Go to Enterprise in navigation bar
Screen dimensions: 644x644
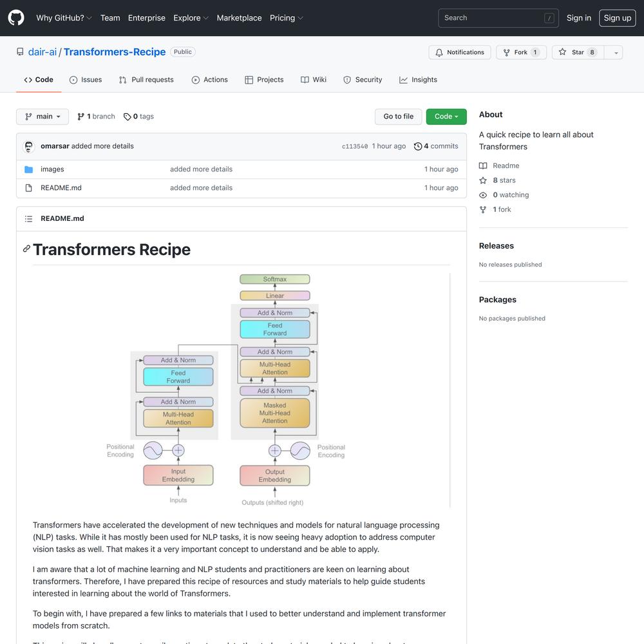[x=147, y=18]
